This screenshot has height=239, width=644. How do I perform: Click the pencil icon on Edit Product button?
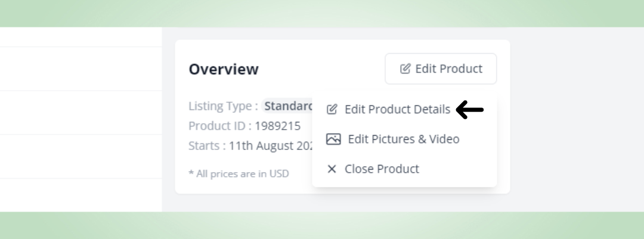coord(405,69)
